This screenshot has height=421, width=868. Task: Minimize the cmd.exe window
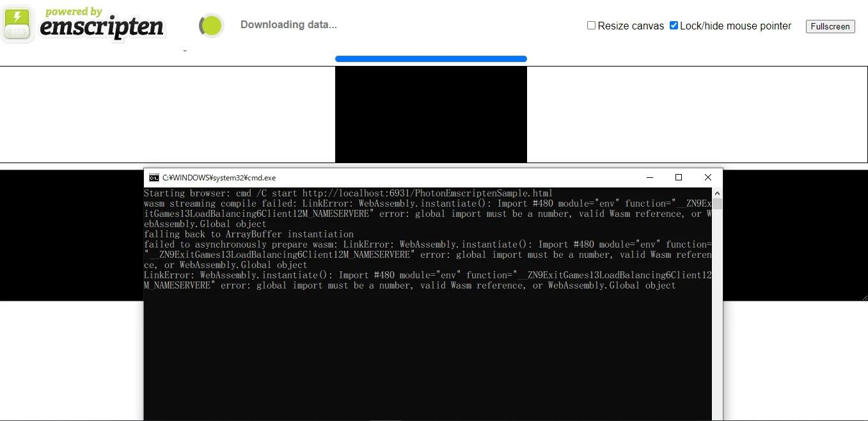pos(650,177)
